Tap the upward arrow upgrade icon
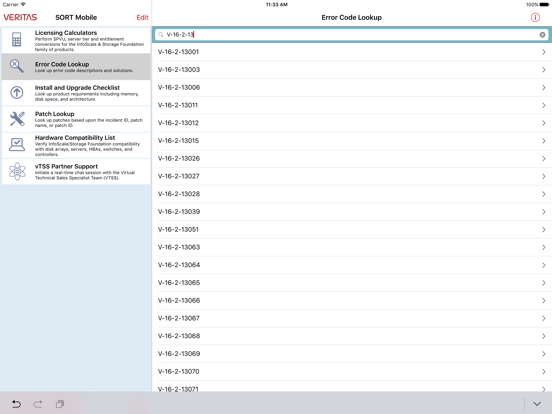 coord(17,93)
